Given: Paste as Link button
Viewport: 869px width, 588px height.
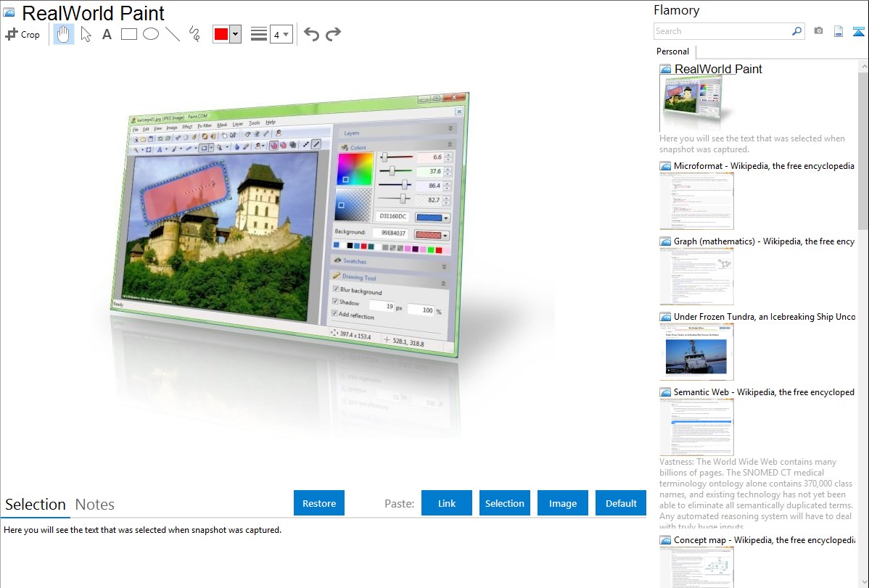Looking at the screenshot, I should (447, 503).
